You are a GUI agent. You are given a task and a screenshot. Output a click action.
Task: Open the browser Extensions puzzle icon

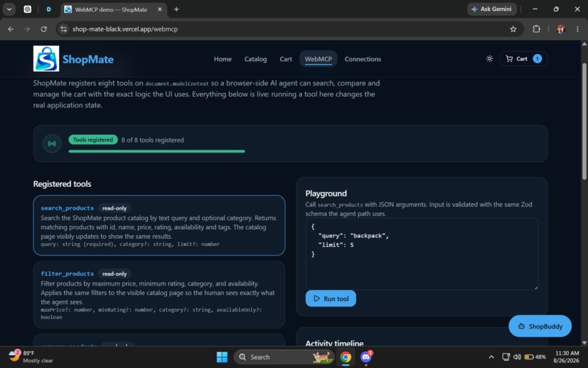[536, 29]
